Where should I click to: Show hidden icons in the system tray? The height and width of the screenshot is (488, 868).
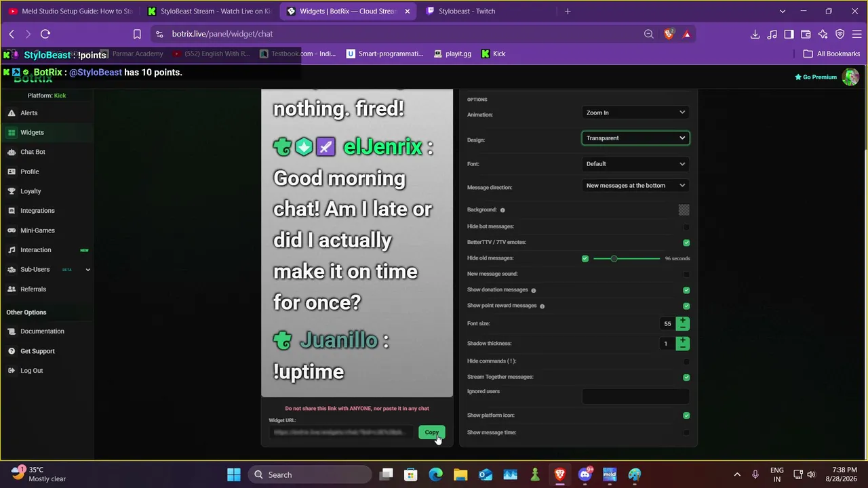[737, 474]
